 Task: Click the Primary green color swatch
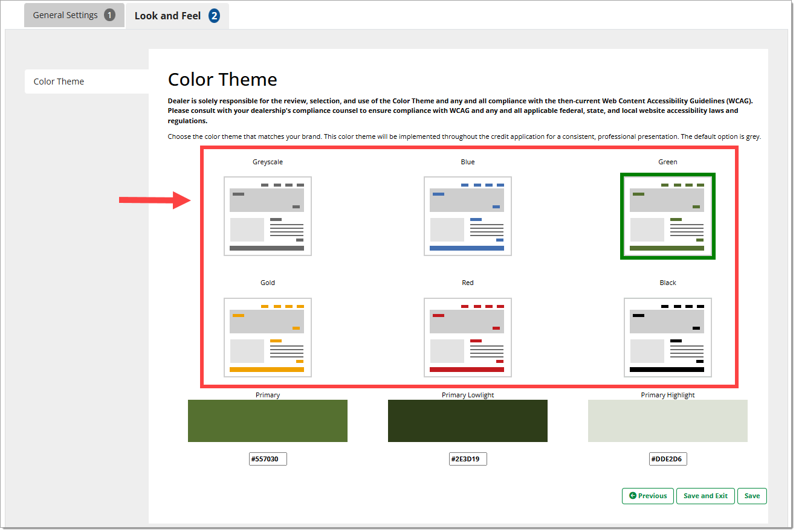[x=267, y=421]
